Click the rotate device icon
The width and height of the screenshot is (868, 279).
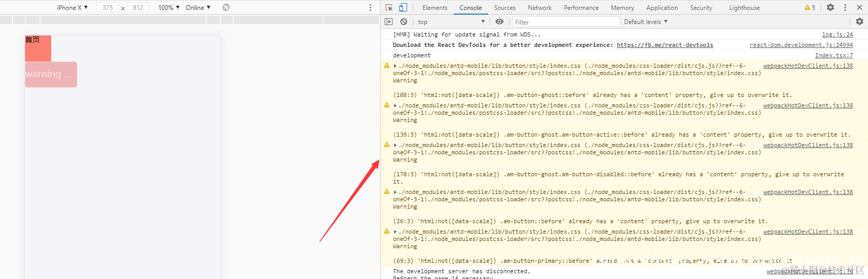pyautogui.click(x=226, y=7)
